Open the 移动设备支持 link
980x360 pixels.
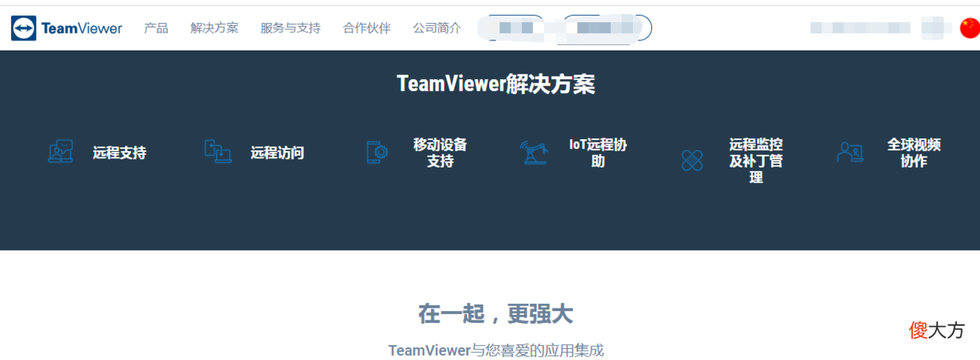pos(440,153)
